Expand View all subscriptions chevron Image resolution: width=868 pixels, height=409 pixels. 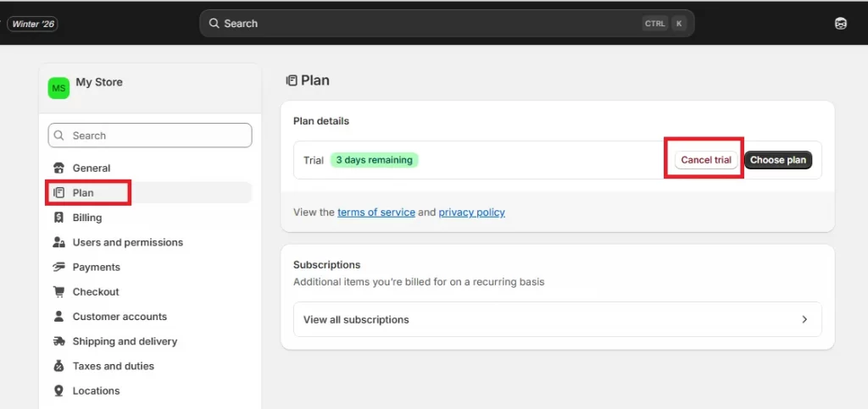coord(804,319)
